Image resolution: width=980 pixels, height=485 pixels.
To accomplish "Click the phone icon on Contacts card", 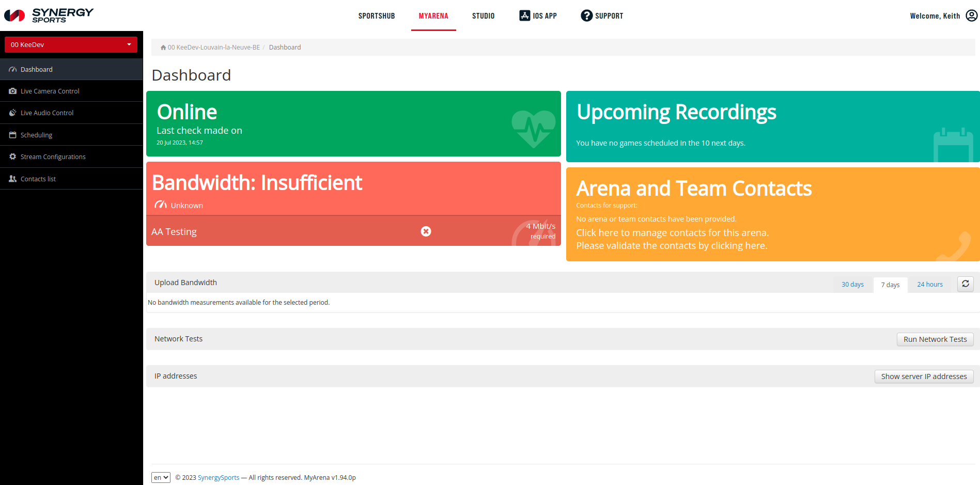I will tap(954, 246).
